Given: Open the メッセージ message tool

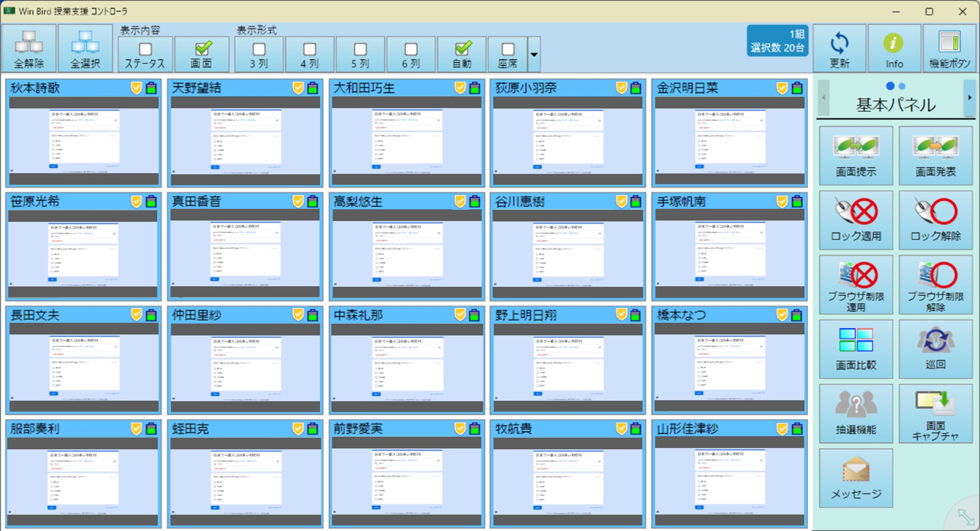Looking at the screenshot, I should [856, 478].
